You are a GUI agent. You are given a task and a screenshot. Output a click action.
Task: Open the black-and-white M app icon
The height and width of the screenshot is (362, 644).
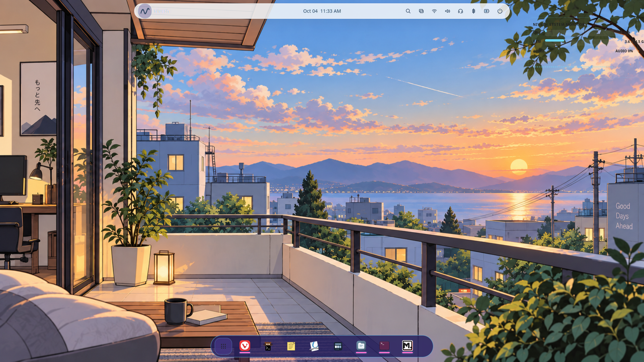[407, 346]
